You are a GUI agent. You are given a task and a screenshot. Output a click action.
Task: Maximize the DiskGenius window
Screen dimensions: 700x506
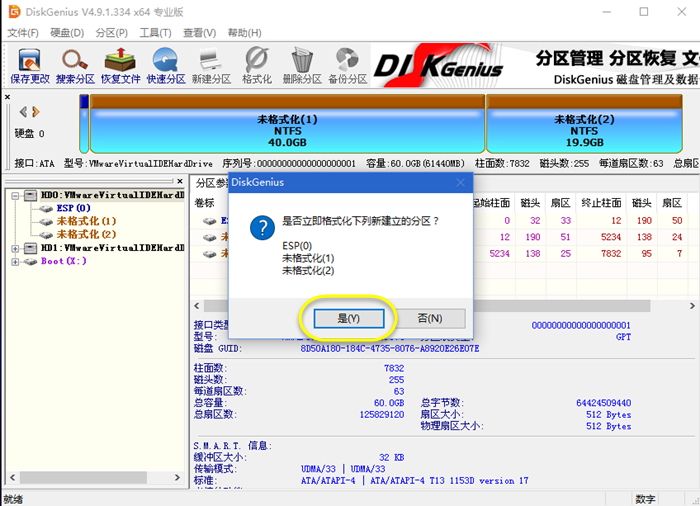coord(644,12)
